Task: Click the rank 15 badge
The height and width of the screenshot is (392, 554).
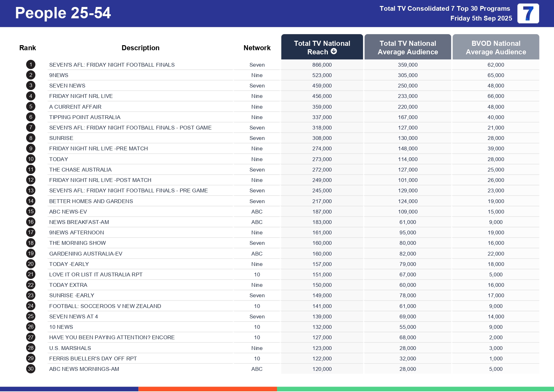Action: click(x=30, y=211)
